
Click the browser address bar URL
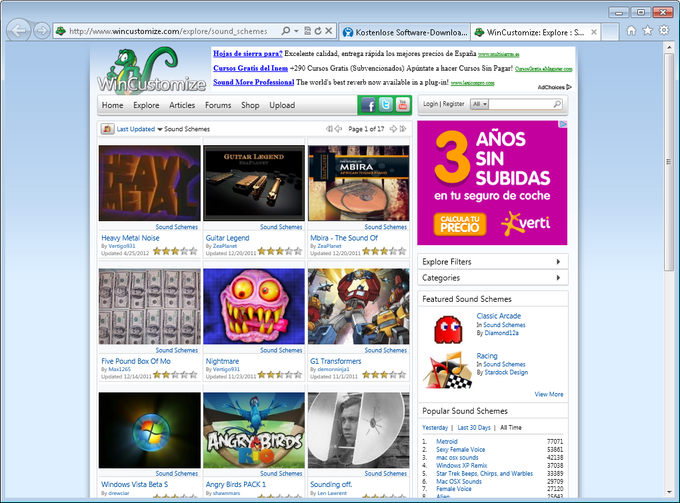(168, 31)
